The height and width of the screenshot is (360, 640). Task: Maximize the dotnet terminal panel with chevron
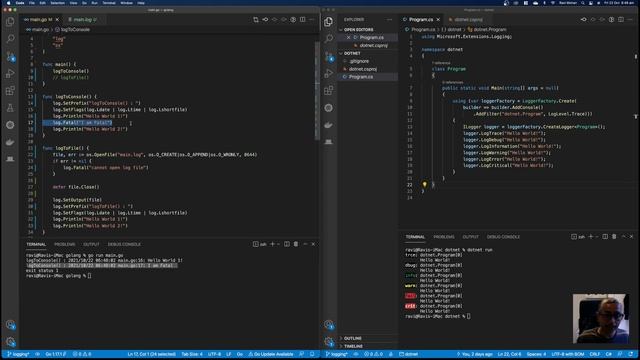pos(623,236)
